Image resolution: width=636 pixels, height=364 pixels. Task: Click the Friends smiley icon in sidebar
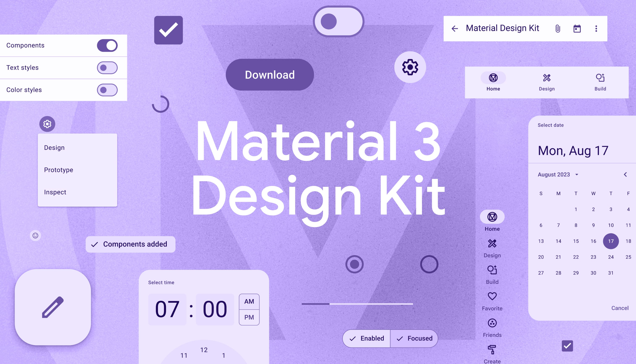click(492, 323)
